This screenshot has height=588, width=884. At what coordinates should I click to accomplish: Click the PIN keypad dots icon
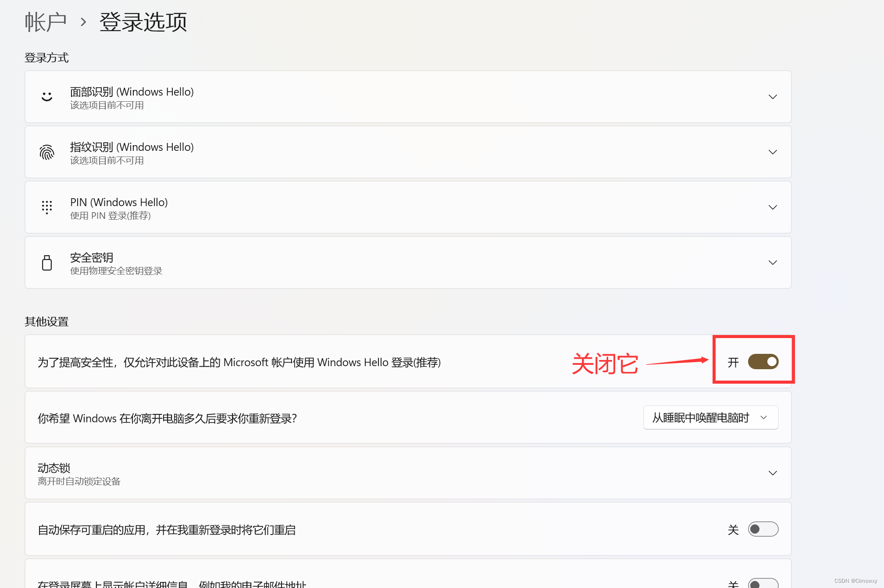coord(47,207)
